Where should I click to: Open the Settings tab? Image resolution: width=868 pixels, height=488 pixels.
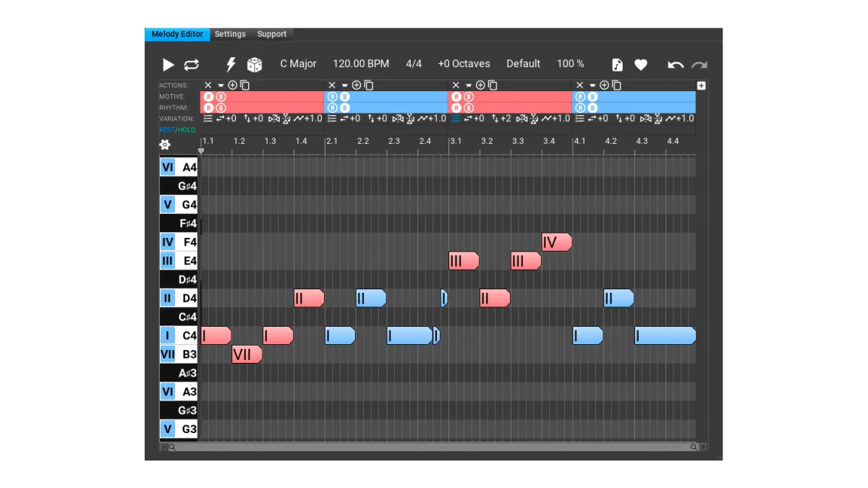pos(230,34)
